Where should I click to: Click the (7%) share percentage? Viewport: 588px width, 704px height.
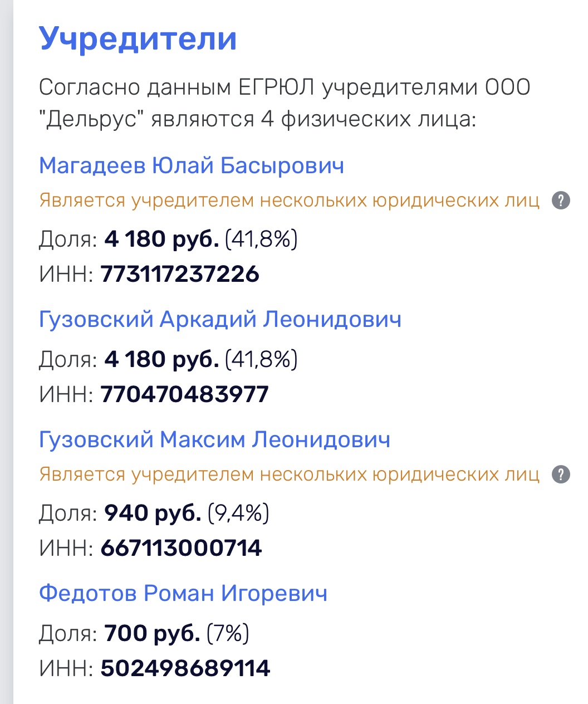point(228,634)
